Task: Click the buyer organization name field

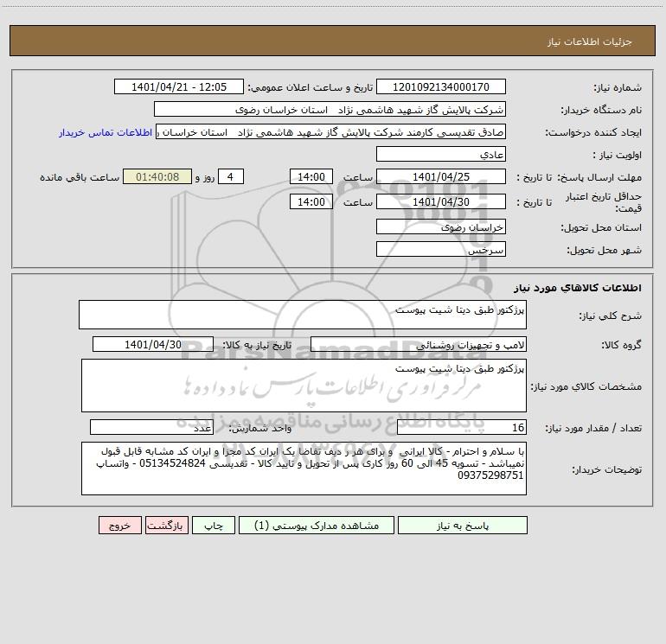Action: (x=330, y=109)
